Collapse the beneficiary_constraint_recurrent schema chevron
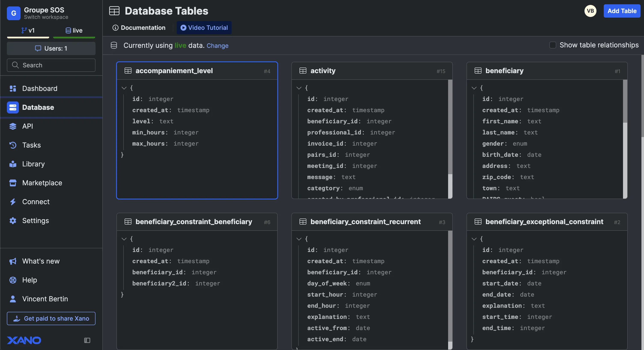This screenshot has width=644, height=350. [299, 239]
